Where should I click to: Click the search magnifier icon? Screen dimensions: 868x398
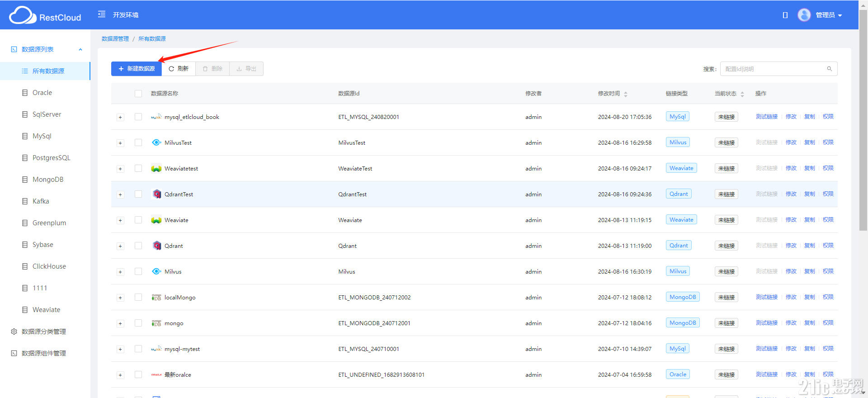[x=830, y=69]
